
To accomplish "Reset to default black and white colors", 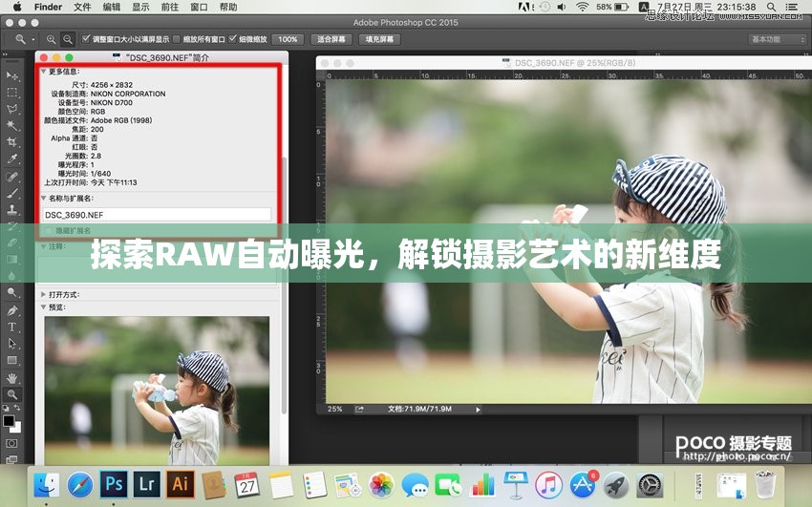I will [6, 409].
